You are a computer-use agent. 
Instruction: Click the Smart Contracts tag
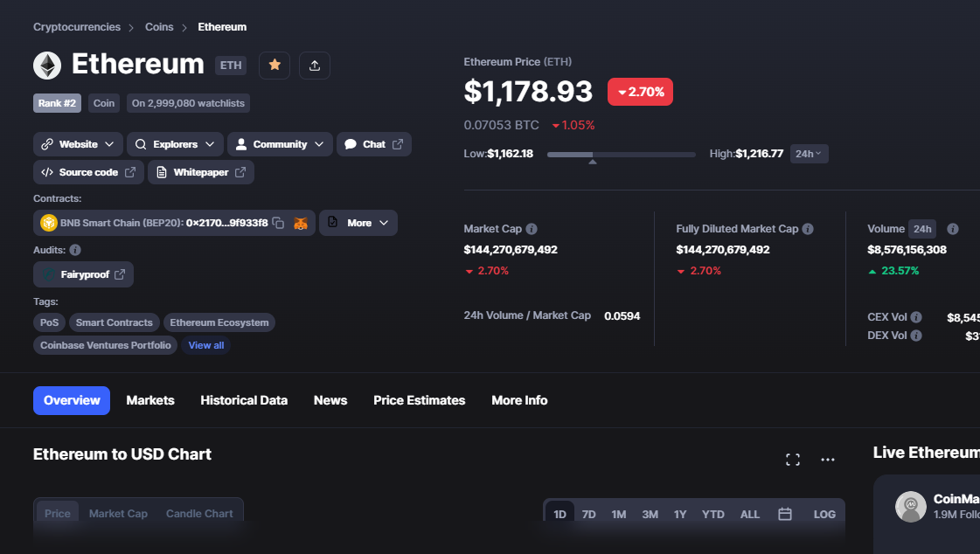115,322
